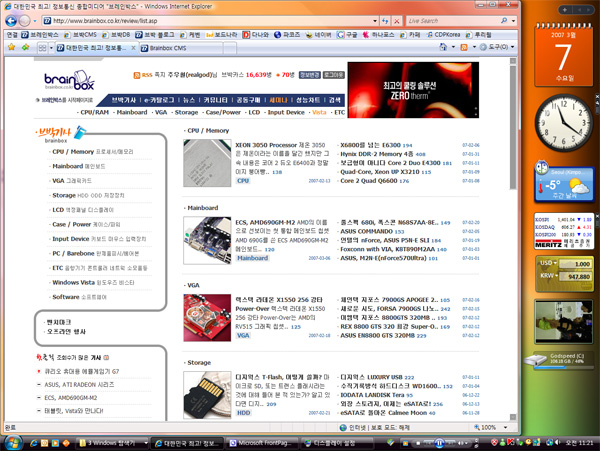Viewport: 600px width, 451px height.
Task: Open the 도구(O) tools dropdown menu
Action: tap(497, 47)
